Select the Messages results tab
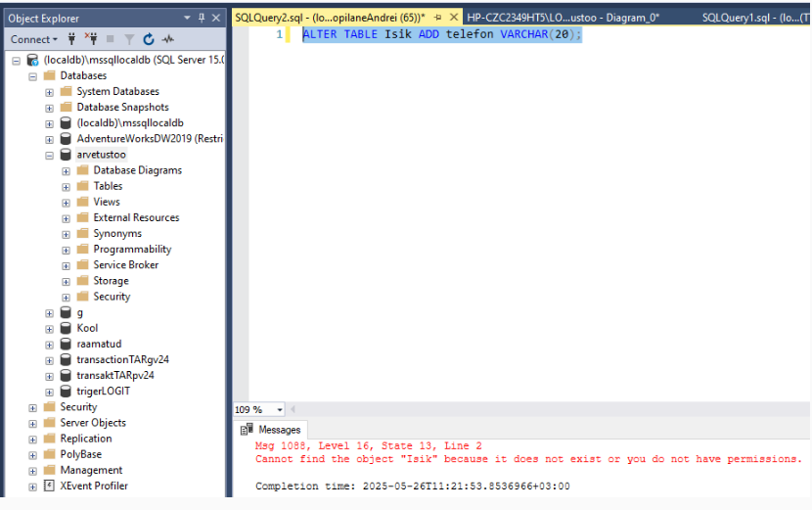 coord(271,430)
